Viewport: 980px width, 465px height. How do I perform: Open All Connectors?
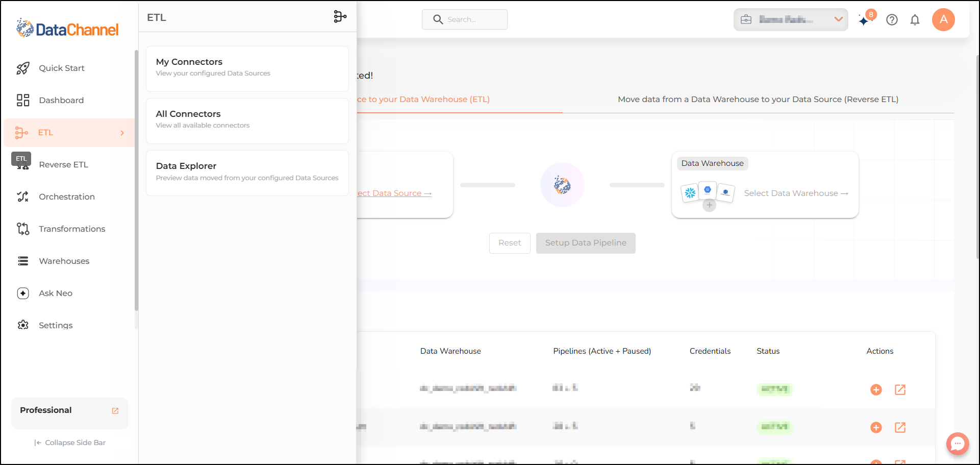tap(247, 121)
